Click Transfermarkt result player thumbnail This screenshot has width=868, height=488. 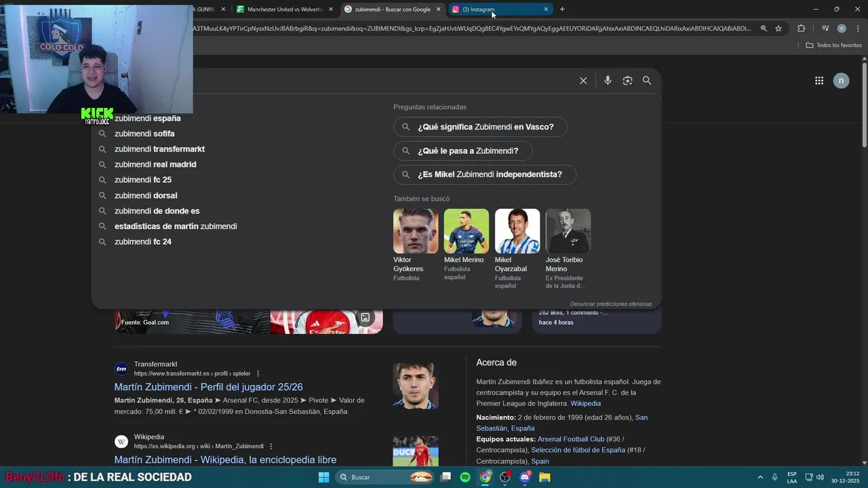[x=416, y=386]
